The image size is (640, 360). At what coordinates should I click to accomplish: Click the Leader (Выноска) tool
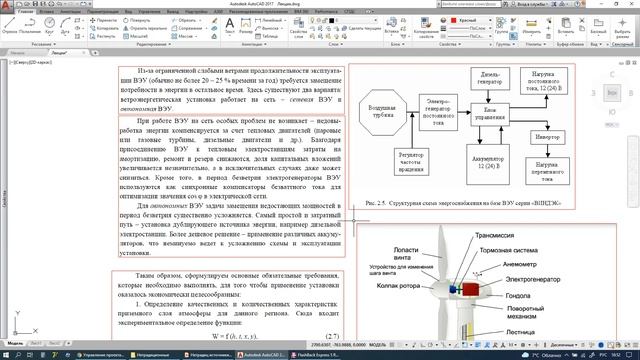click(267, 28)
